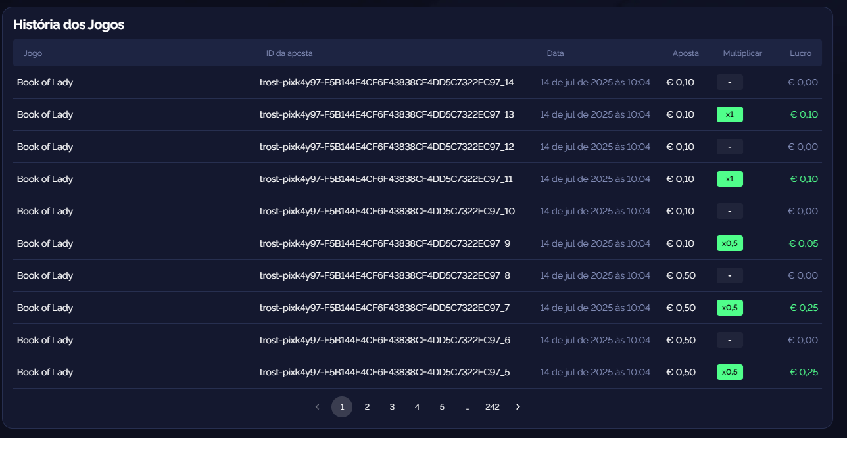Image resolution: width=868 pixels, height=451 pixels.
Task: Open page 3 of game history
Action: pyautogui.click(x=392, y=407)
